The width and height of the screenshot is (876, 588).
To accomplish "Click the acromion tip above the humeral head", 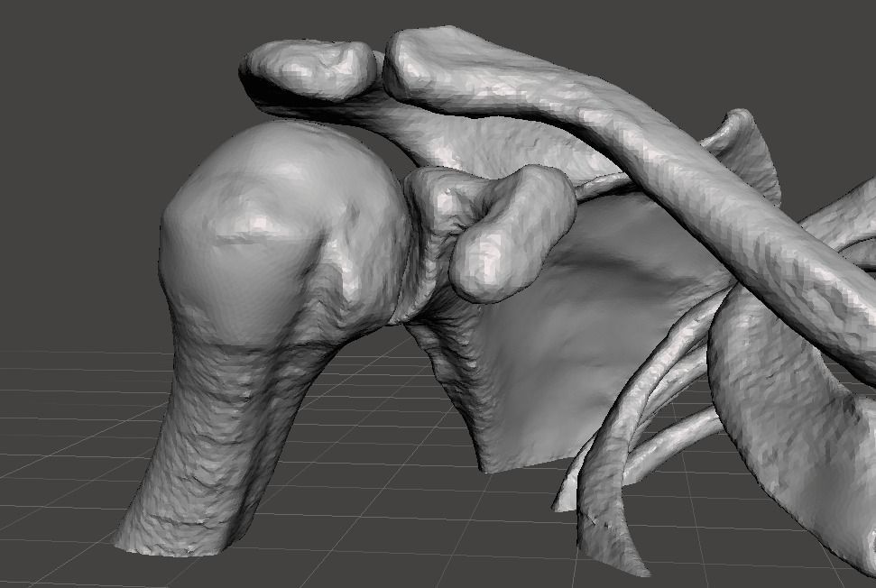I will point(310,69).
